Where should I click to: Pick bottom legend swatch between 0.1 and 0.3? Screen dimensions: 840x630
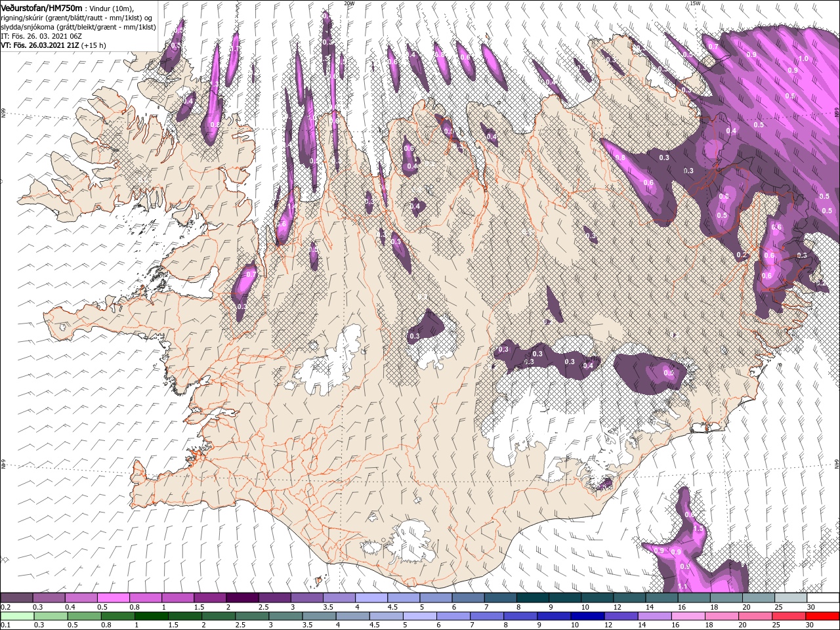tap(18, 616)
